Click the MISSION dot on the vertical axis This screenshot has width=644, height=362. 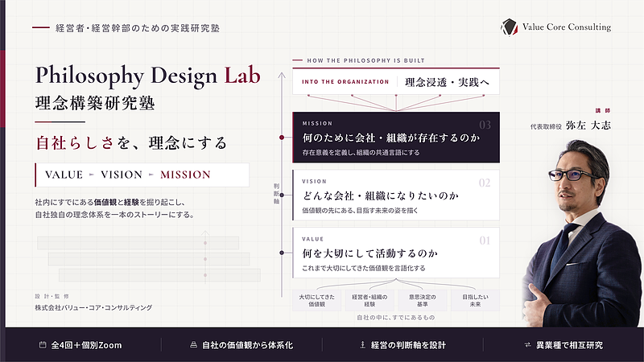(x=282, y=137)
